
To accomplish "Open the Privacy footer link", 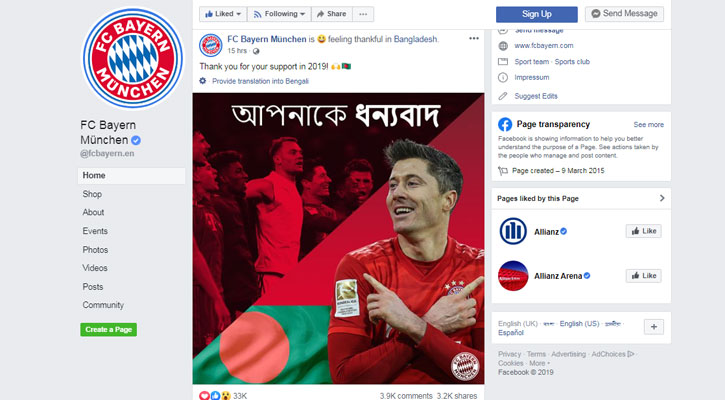I will (x=509, y=354).
